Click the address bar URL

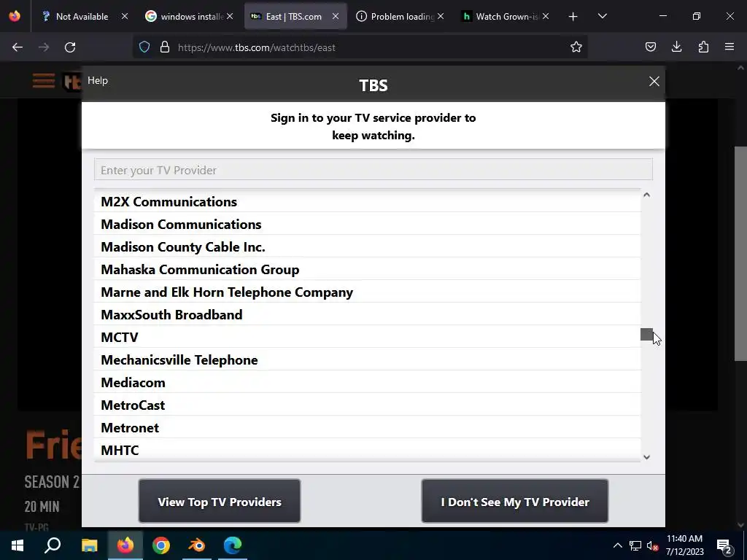click(256, 47)
